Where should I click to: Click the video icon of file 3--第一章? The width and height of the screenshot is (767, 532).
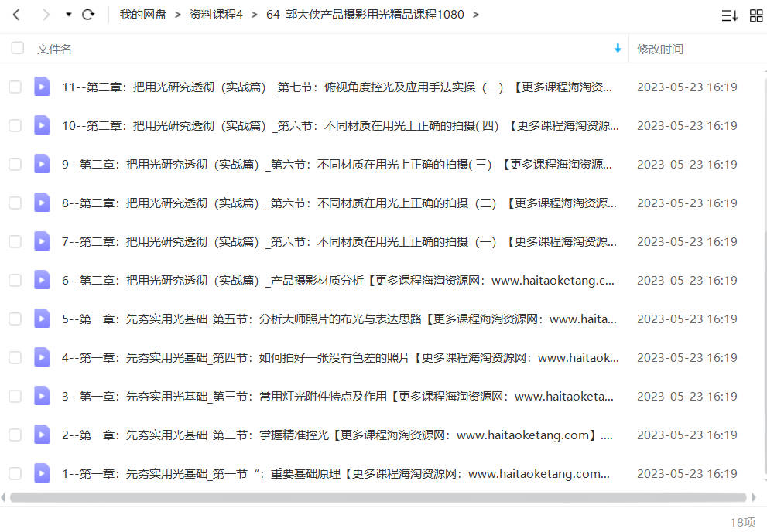click(42, 395)
